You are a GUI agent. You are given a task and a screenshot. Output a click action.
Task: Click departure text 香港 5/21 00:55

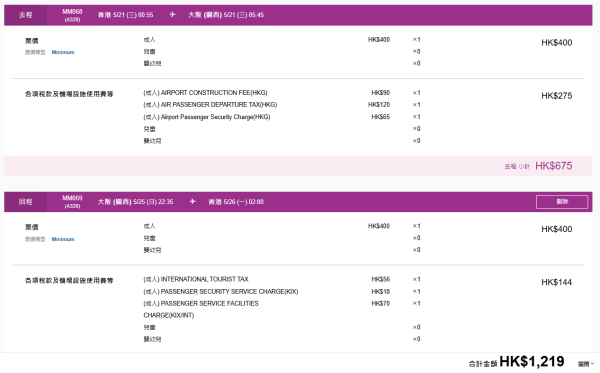(x=126, y=15)
